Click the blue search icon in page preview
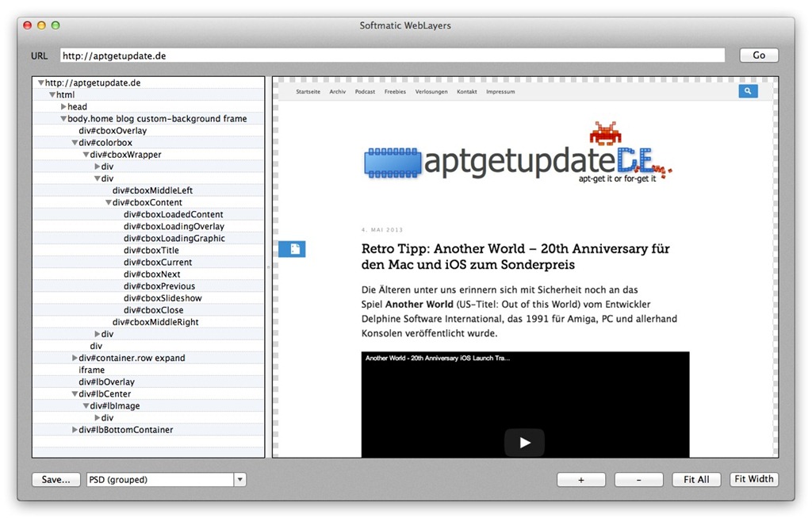 tap(748, 91)
